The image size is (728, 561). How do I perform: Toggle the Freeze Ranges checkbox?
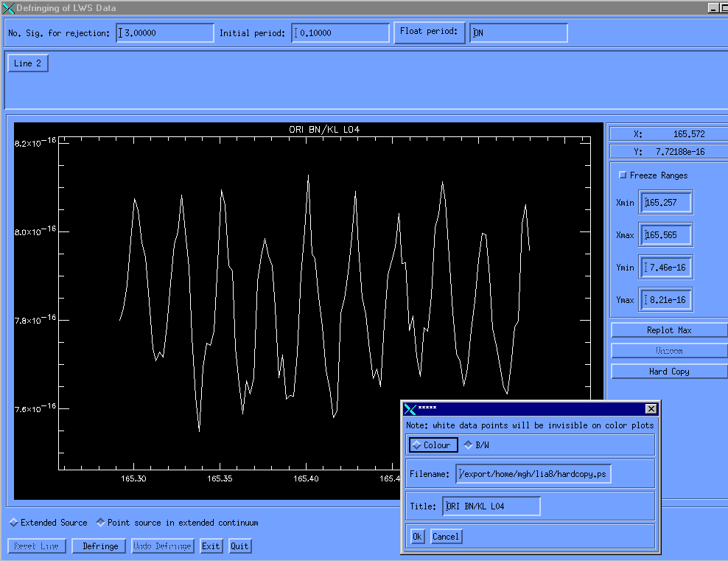[x=623, y=175]
